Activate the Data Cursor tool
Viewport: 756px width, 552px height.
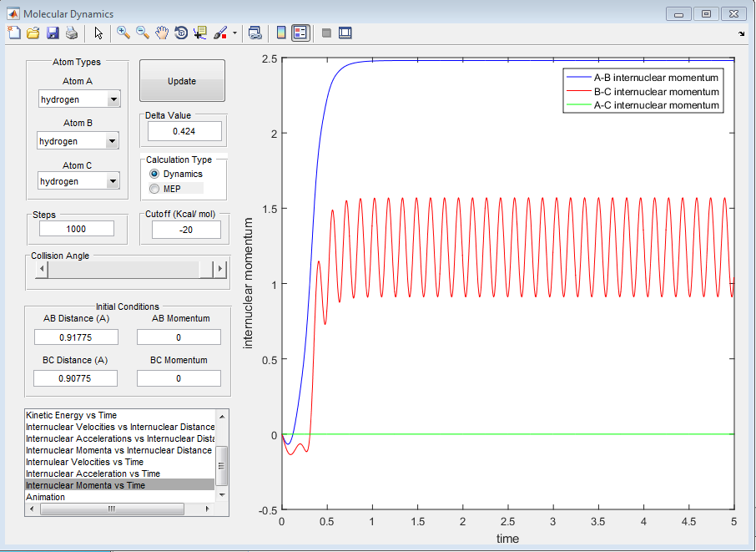click(200, 33)
